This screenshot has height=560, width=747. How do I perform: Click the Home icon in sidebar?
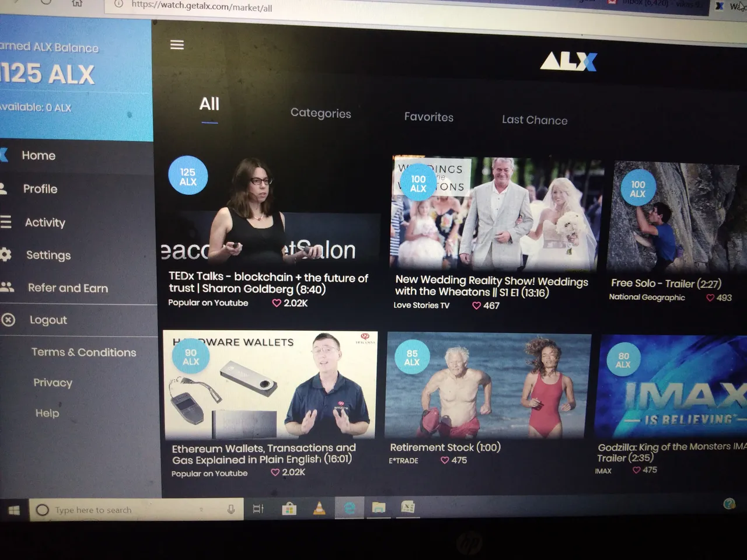click(4, 155)
